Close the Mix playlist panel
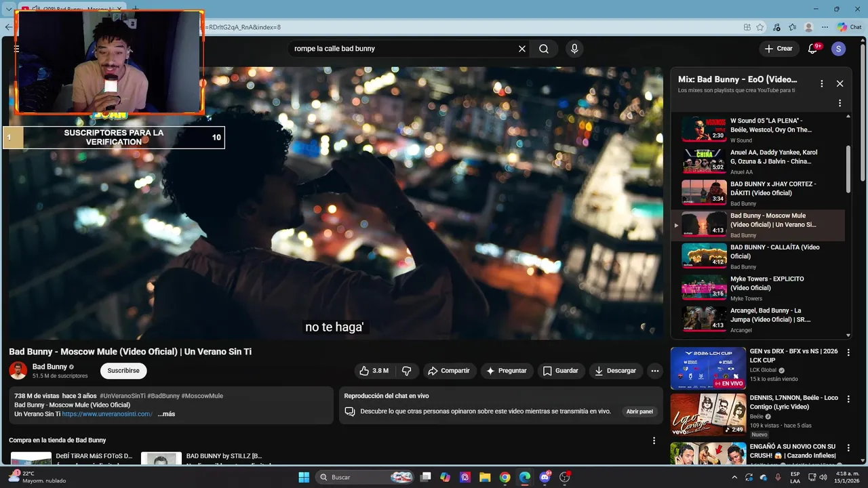Viewport: 868px width, 488px height. (x=840, y=83)
